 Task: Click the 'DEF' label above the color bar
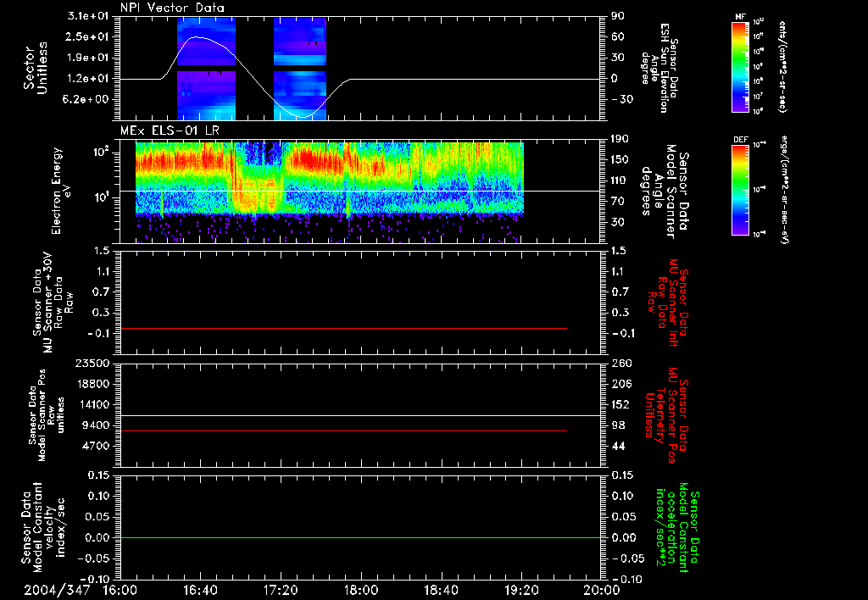(741, 140)
